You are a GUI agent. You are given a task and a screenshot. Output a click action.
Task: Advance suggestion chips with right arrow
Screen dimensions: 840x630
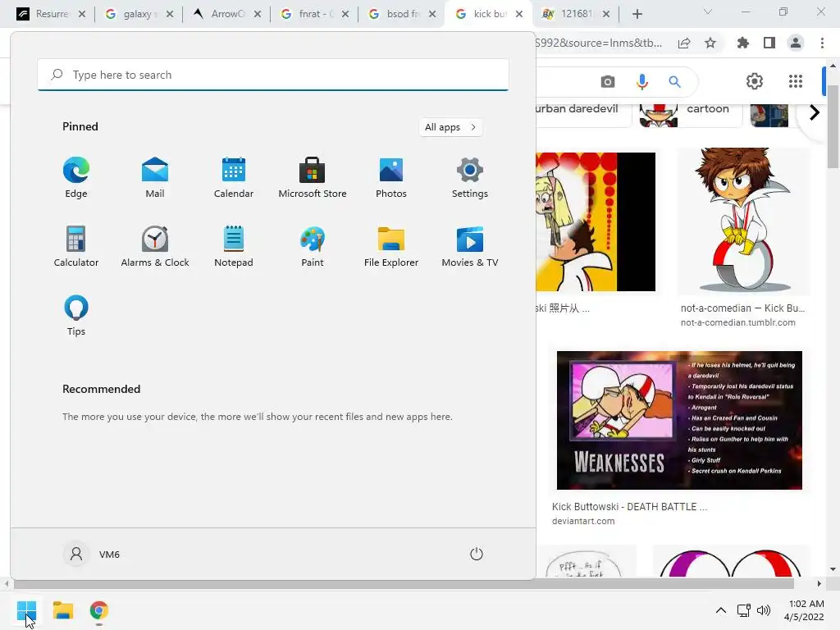815,112
